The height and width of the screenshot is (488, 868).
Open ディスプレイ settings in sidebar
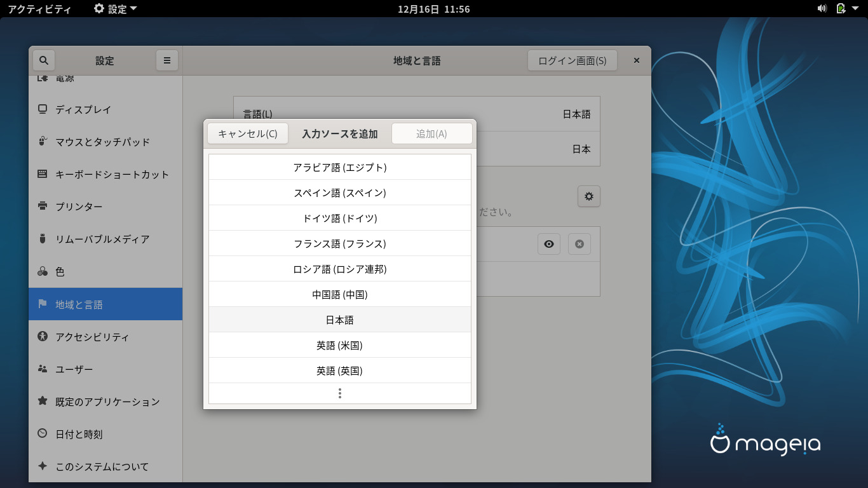point(83,109)
